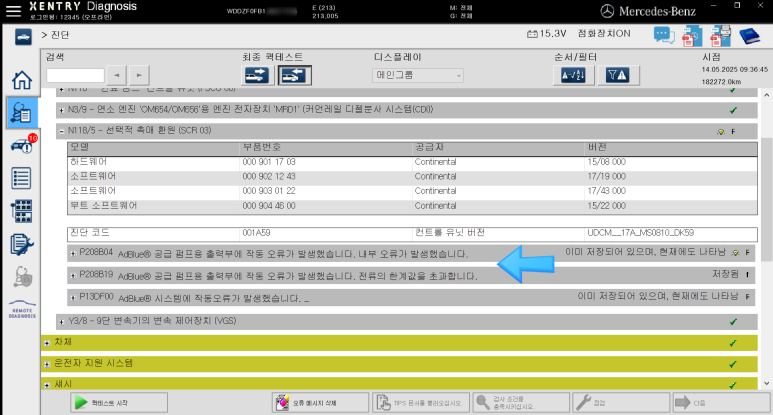Open the 디스플레이 메인그룹 dropdown
The image size is (773, 415).
[x=418, y=75]
